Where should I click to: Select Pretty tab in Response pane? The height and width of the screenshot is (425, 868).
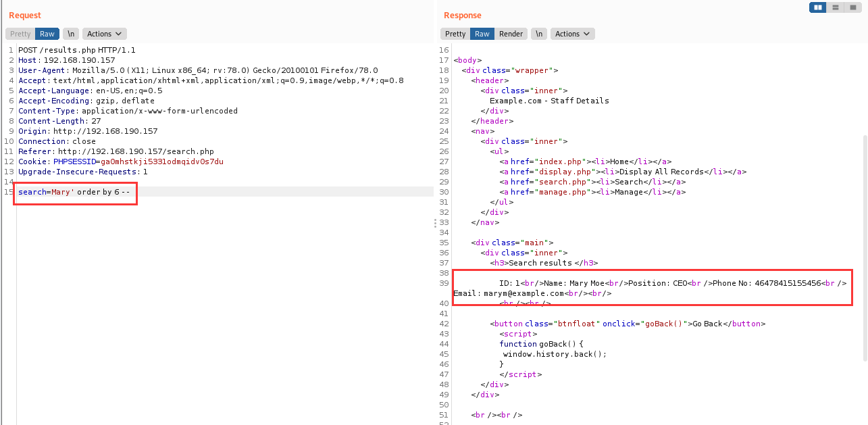[x=455, y=34]
